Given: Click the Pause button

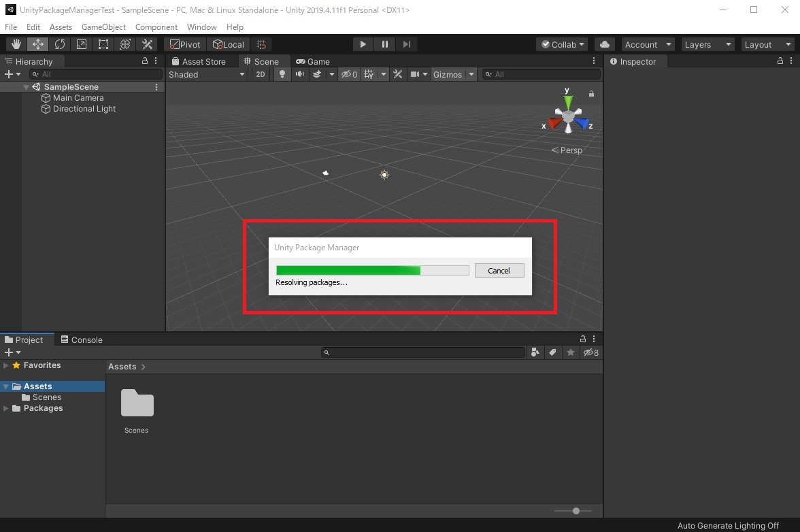Looking at the screenshot, I should [x=385, y=44].
